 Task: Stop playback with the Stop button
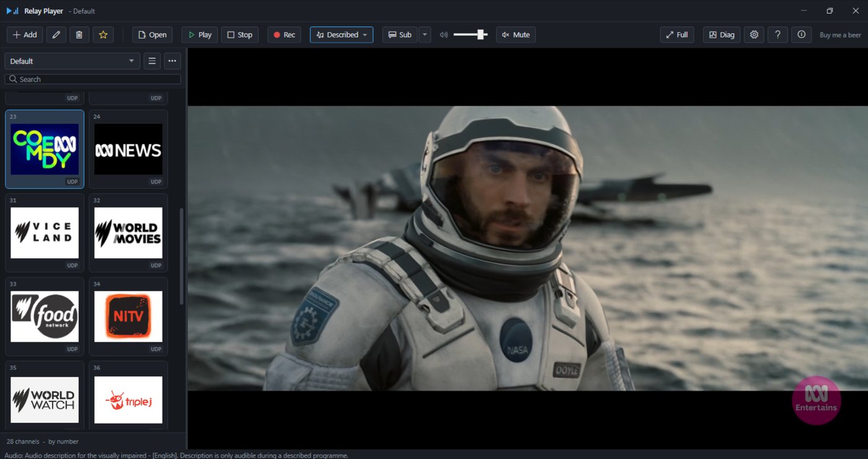[240, 35]
